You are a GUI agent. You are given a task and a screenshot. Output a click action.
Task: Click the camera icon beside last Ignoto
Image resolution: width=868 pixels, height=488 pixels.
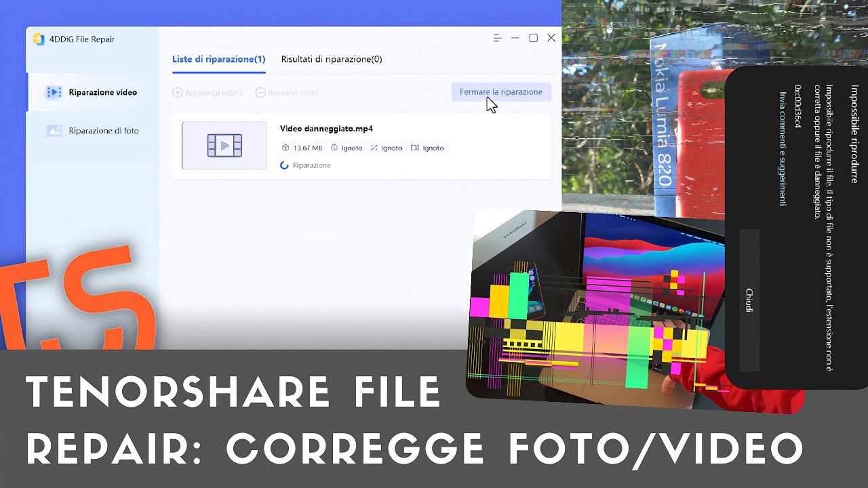point(415,148)
